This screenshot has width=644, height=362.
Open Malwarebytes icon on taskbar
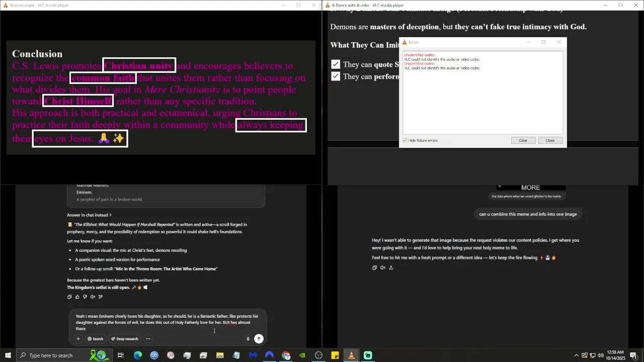coord(253,355)
